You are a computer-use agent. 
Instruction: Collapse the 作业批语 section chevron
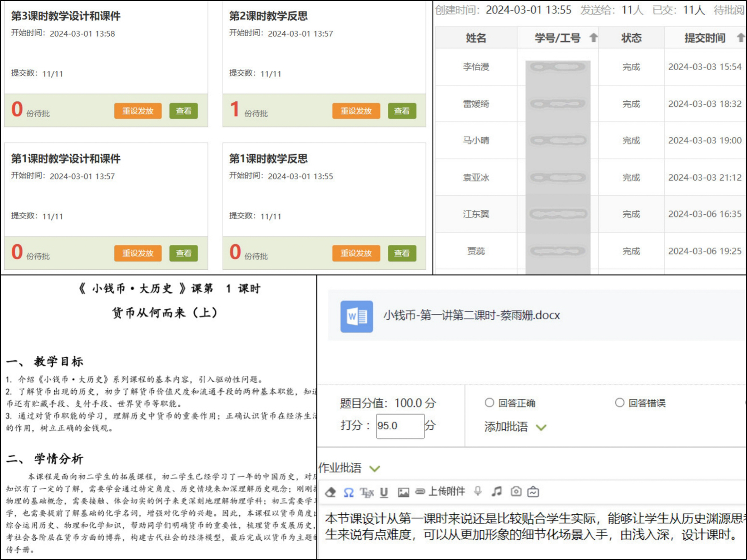[x=375, y=468]
